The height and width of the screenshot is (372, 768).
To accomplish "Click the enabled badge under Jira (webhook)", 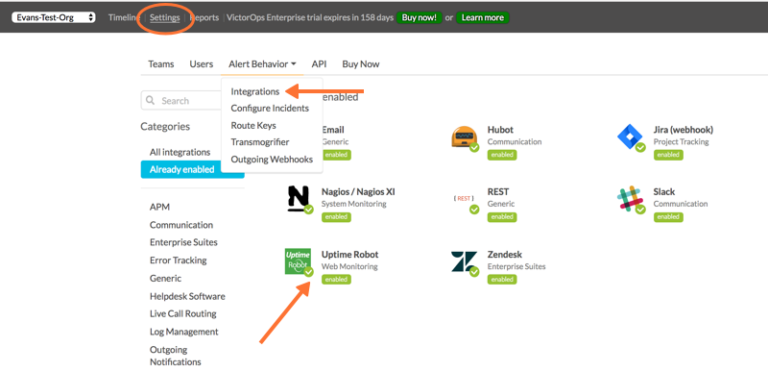I will [668, 155].
